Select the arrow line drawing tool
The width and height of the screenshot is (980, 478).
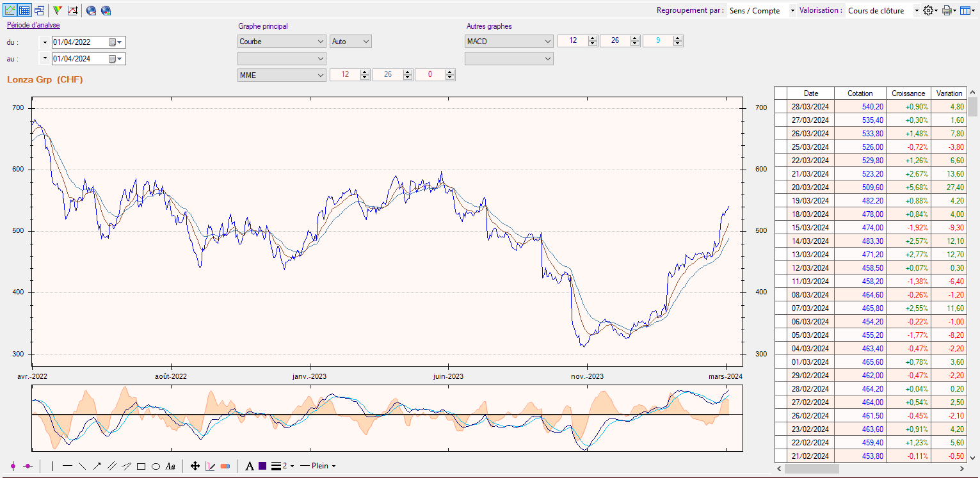[97, 466]
